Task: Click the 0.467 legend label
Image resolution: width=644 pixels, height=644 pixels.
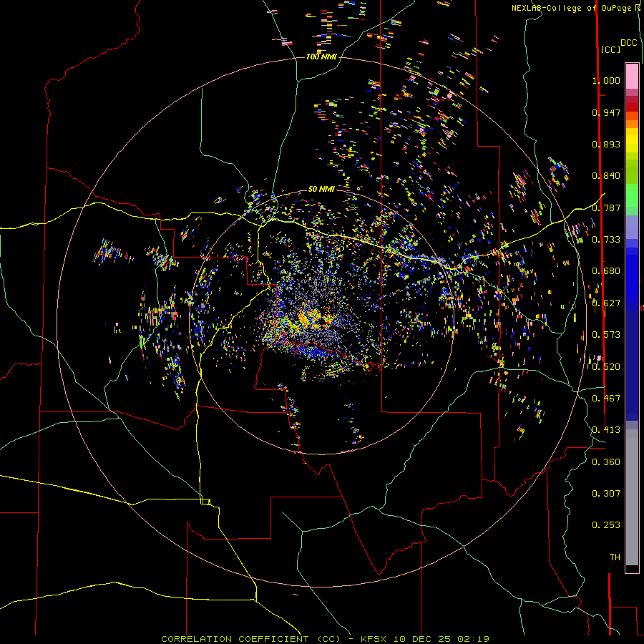Action: [606, 399]
